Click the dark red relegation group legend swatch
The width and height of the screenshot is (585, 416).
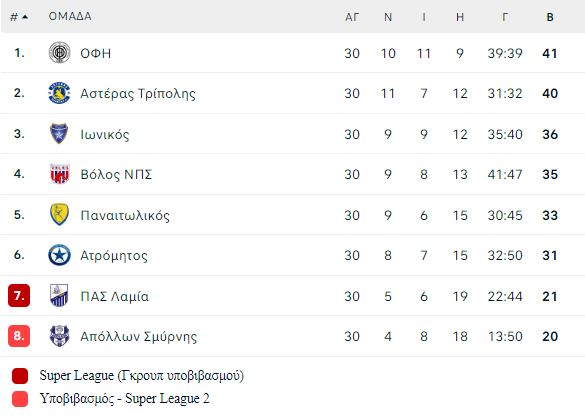(20, 376)
